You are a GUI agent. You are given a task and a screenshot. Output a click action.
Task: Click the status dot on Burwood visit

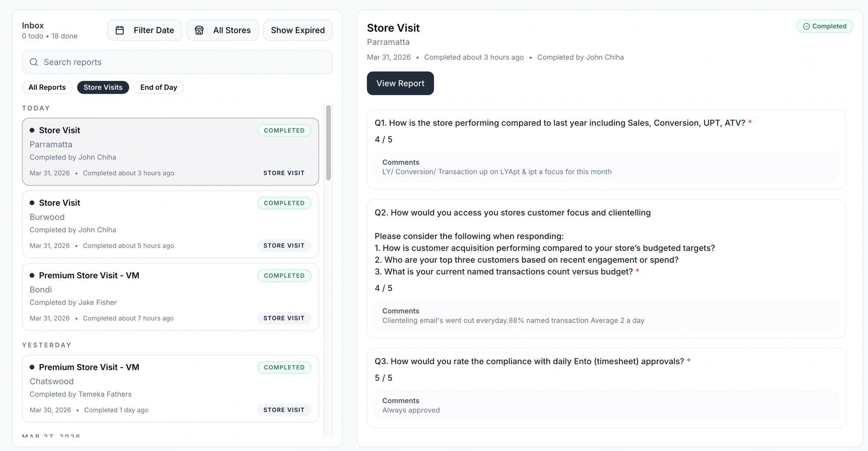point(32,203)
